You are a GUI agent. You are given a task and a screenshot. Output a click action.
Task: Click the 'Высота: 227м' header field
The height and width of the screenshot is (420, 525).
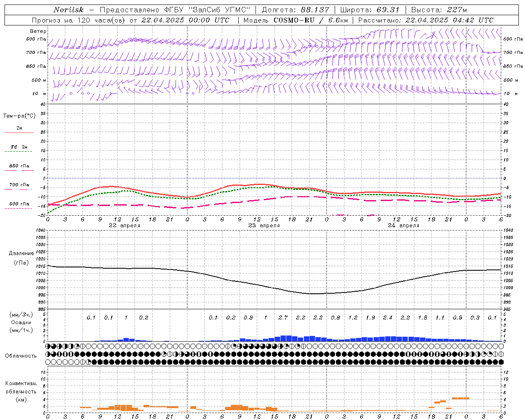pos(439,10)
